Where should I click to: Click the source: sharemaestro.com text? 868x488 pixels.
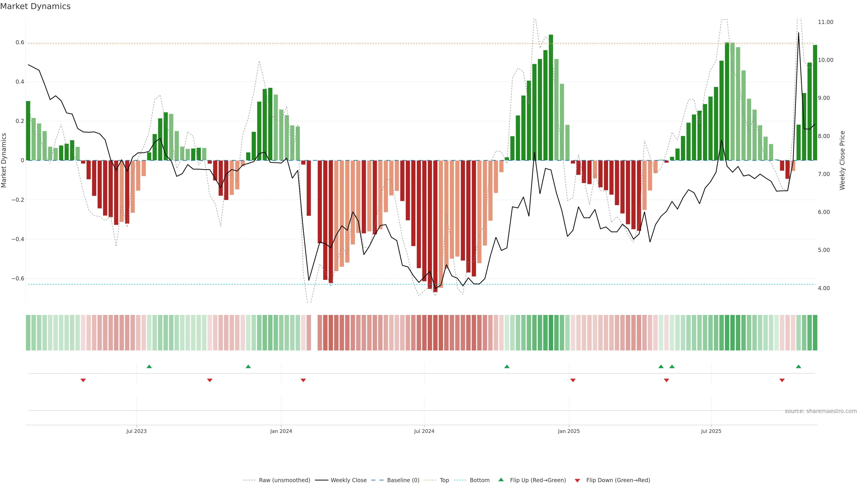tap(821, 411)
